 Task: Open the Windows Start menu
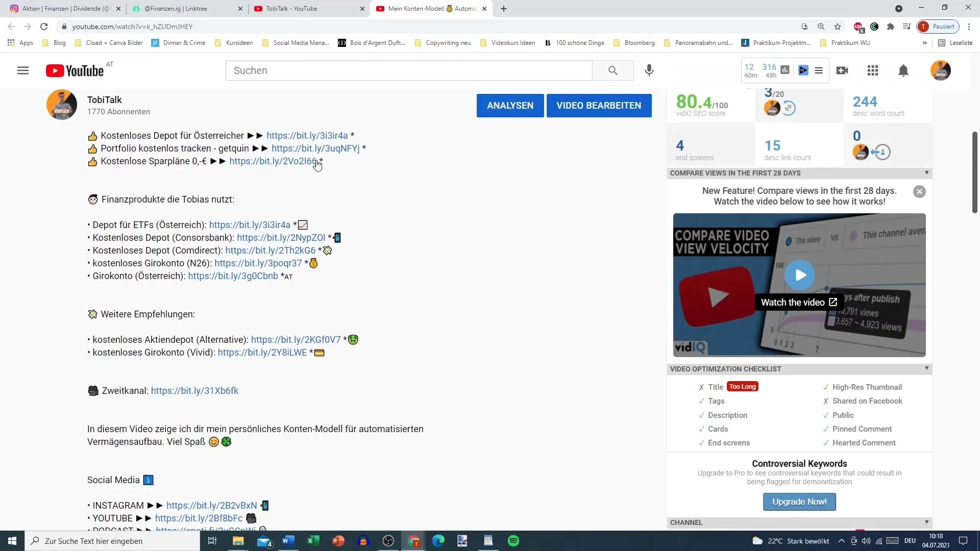pyautogui.click(x=12, y=541)
